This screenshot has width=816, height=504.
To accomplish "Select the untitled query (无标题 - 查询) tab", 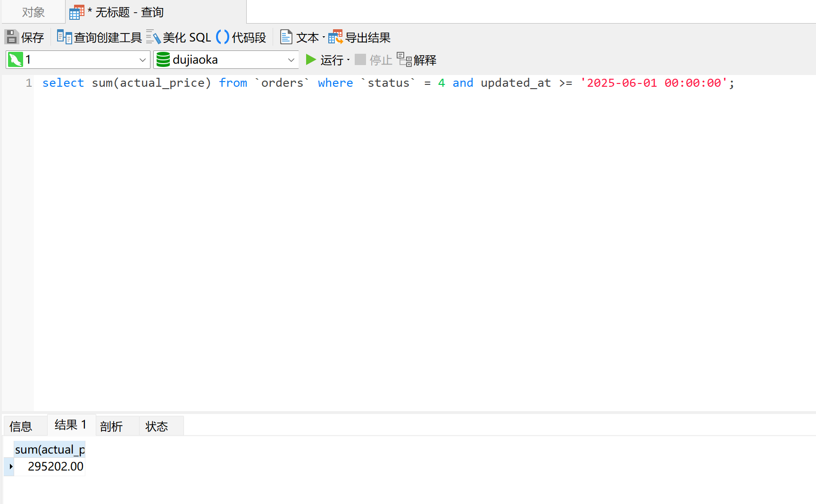I will click(x=129, y=12).
